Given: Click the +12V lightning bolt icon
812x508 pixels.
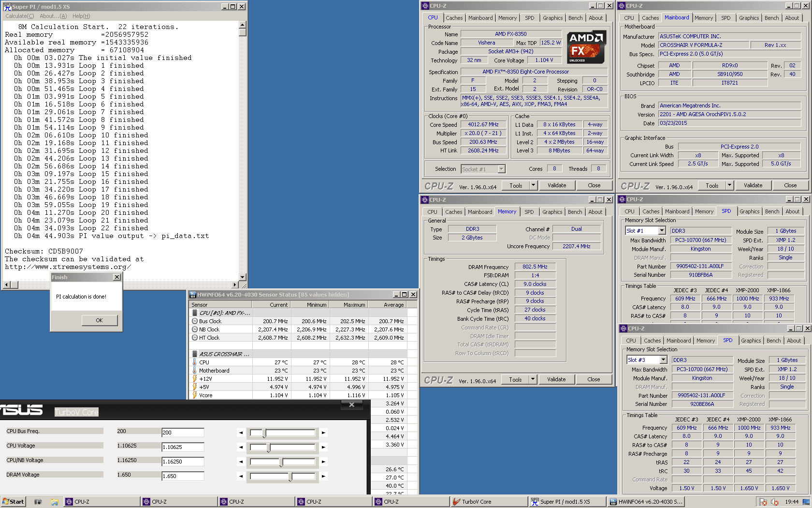Looking at the screenshot, I should [195, 379].
